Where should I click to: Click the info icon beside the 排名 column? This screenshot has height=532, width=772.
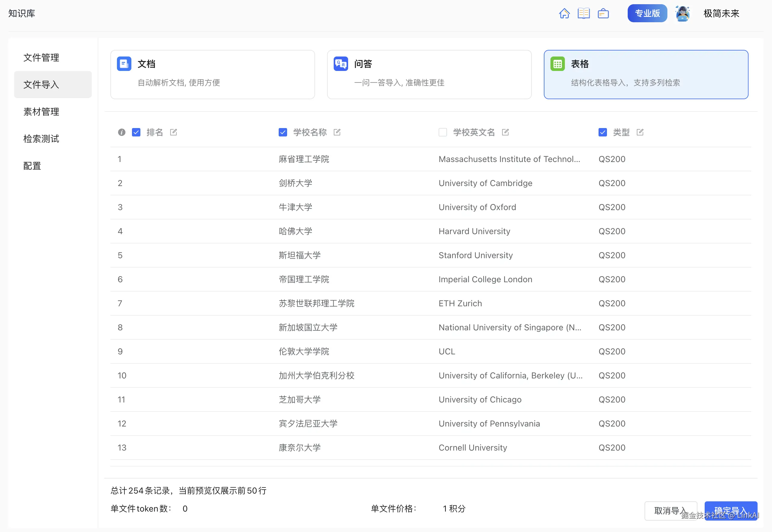click(121, 132)
